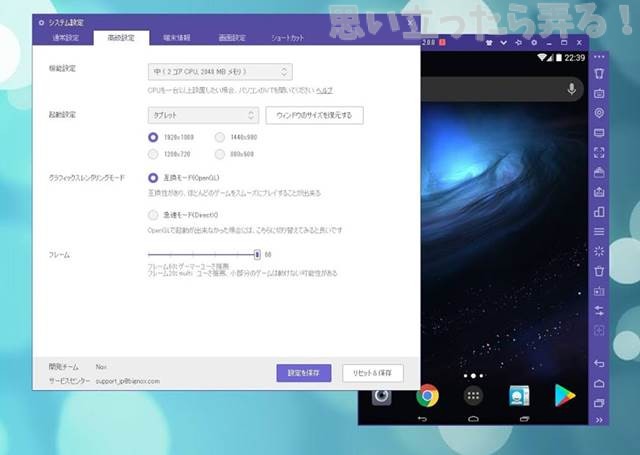Screen dimensions: 640x455
Task: Click the frame rate slider handle
Action: [257, 255]
